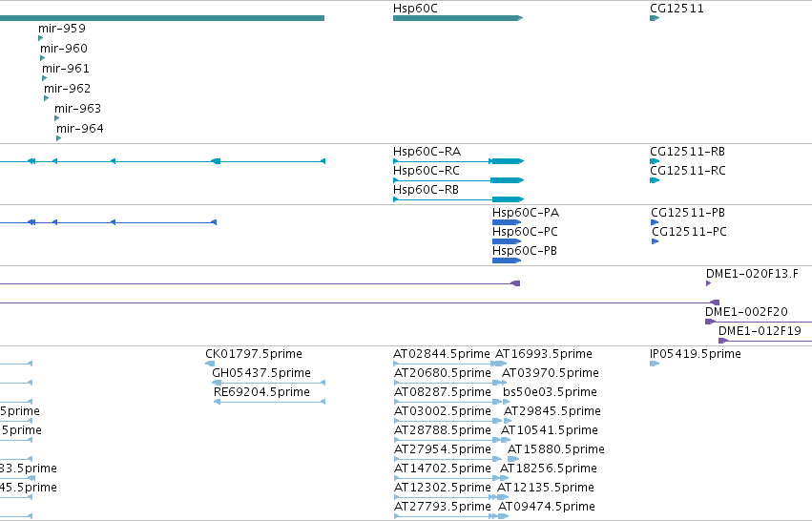Screen dimensions: 812x521
Task: Click the AT12135.5prime EST label
Action: pyautogui.click(x=545, y=489)
